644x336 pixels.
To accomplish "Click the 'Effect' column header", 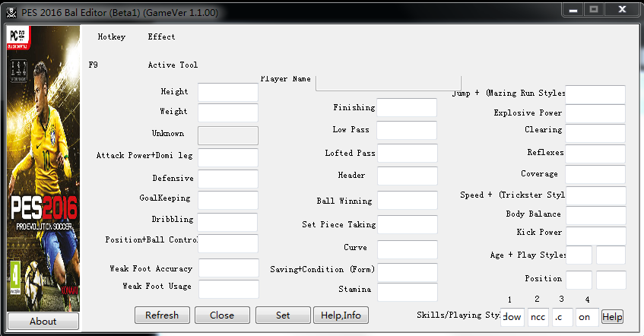I will click(161, 37).
